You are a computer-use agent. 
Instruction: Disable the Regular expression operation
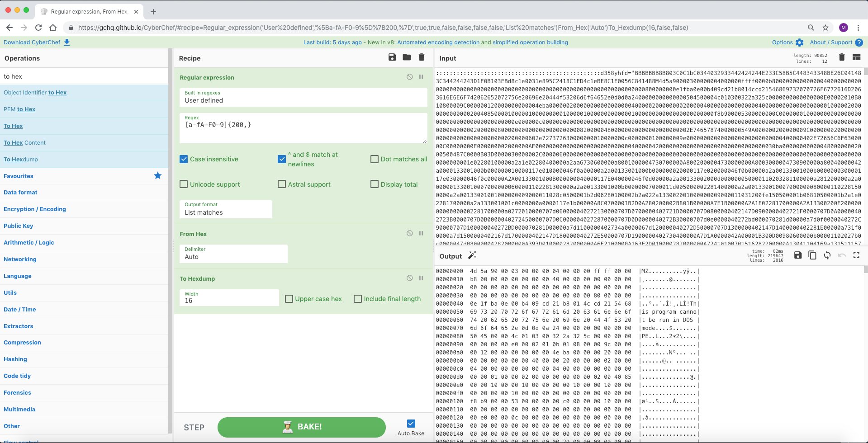point(409,77)
